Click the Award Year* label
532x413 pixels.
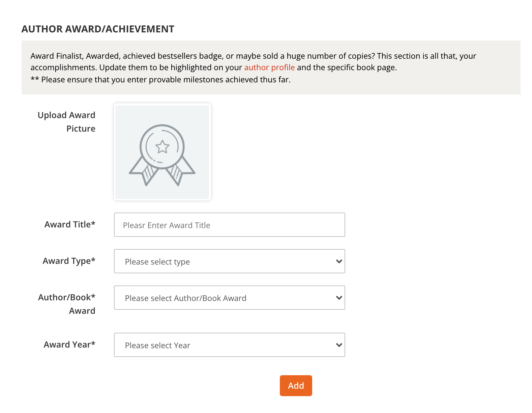click(x=69, y=345)
